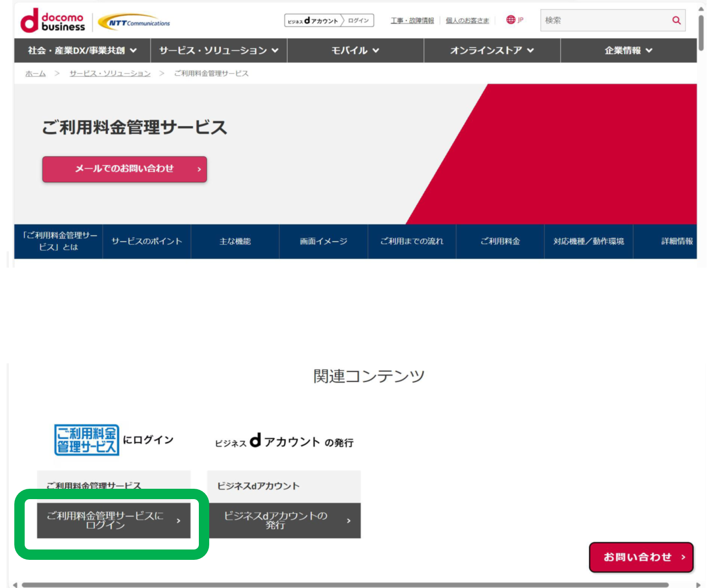
Task: Click the docomo business logo
Action: click(x=53, y=21)
